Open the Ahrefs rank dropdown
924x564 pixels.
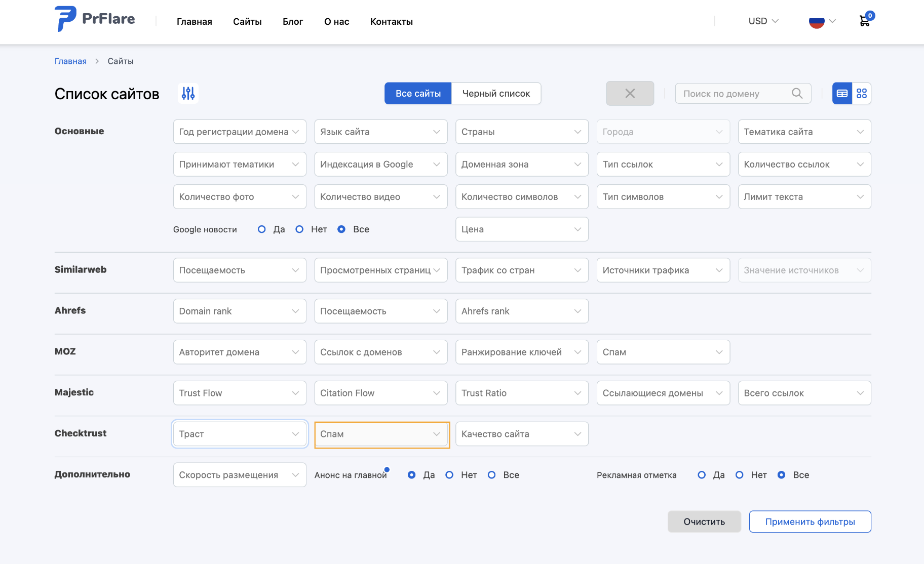[x=522, y=311]
